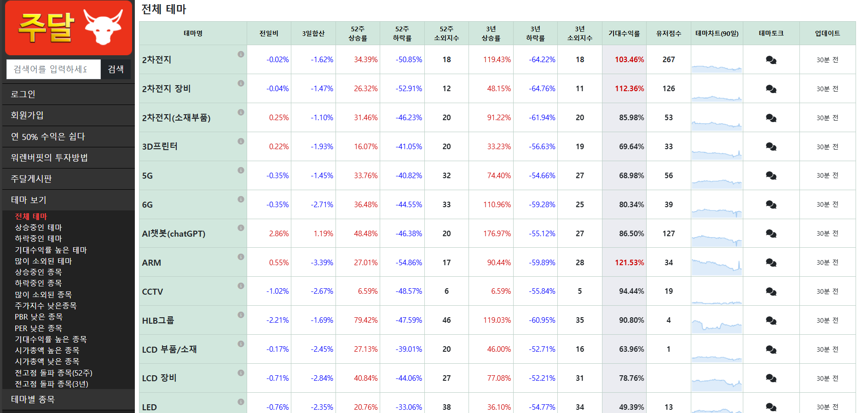868x413 pixels.
Task: Focus the search keyword input field
Action: (x=53, y=69)
